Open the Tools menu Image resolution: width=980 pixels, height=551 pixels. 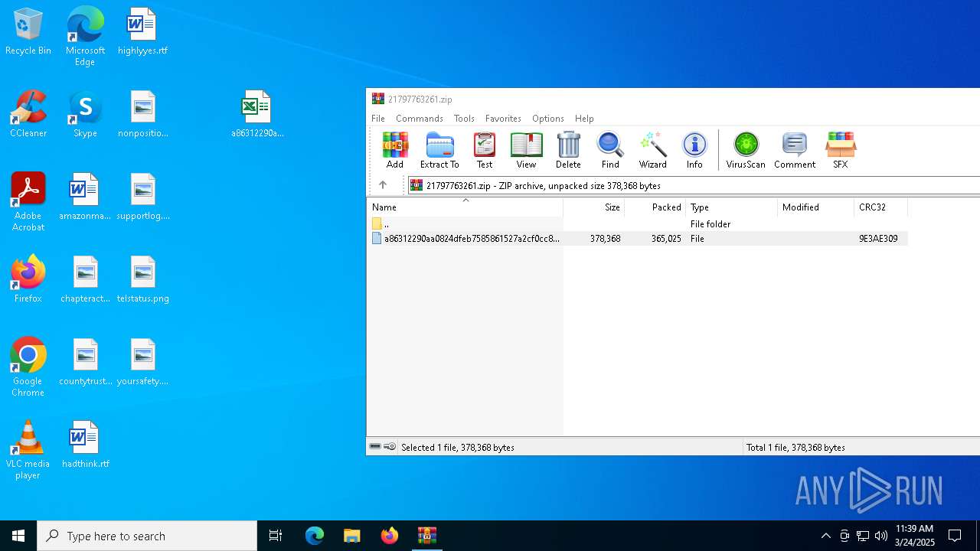(x=464, y=119)
